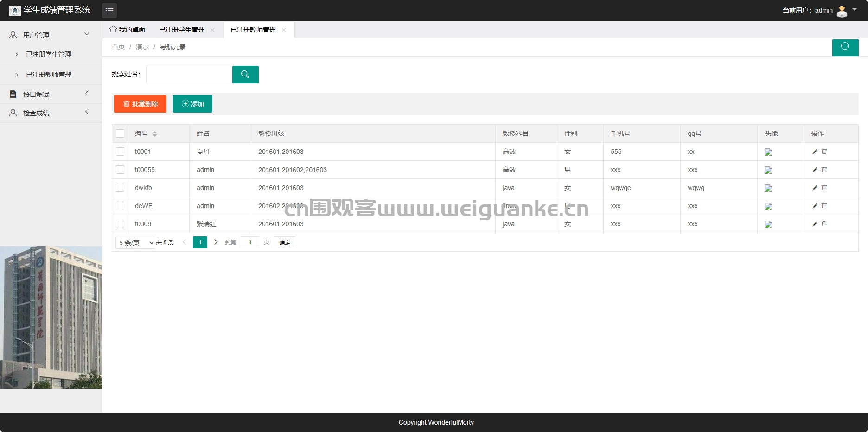Click the phone cell 555
This screenshot has width=868, height=432.
tap(616, 152)
